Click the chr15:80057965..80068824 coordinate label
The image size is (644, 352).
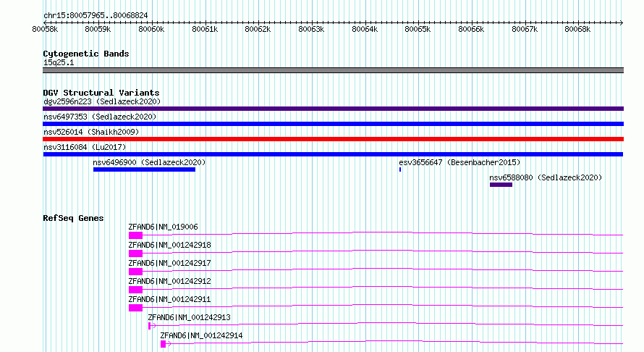(96, 15)
